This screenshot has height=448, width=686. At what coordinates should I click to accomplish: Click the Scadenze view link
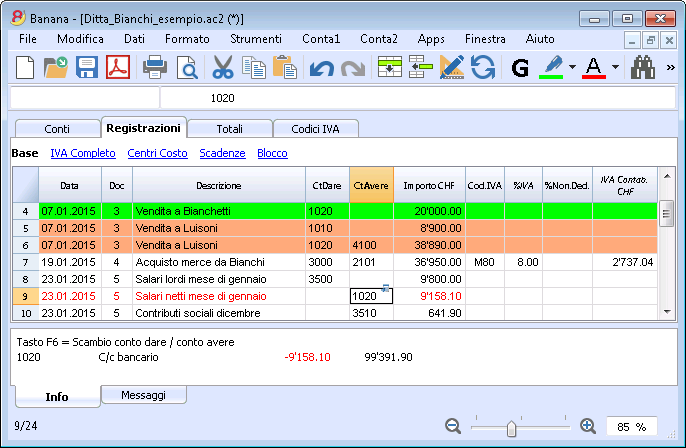click(221, 153)
